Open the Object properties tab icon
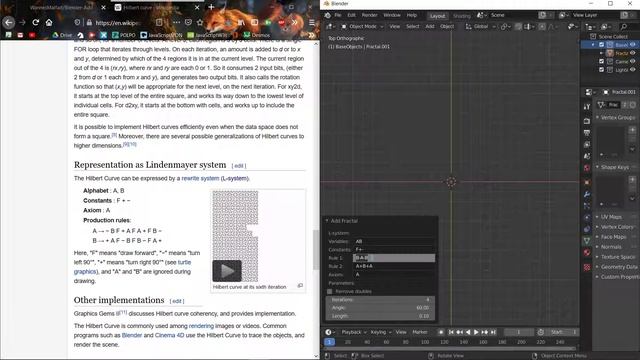The height and width of the screenshot is (360, 640). (587, 182)
